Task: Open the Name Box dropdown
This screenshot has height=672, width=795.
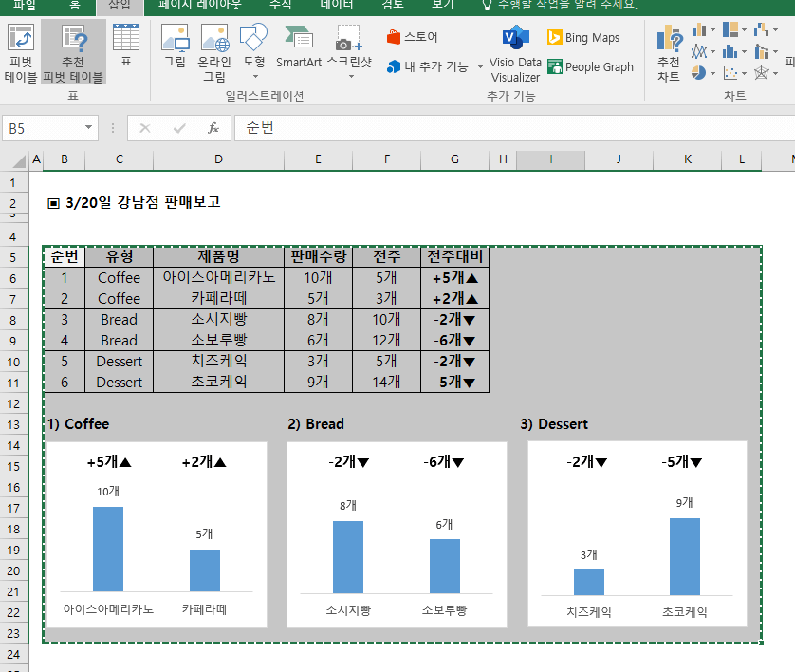Action: [x=88, y=126]
